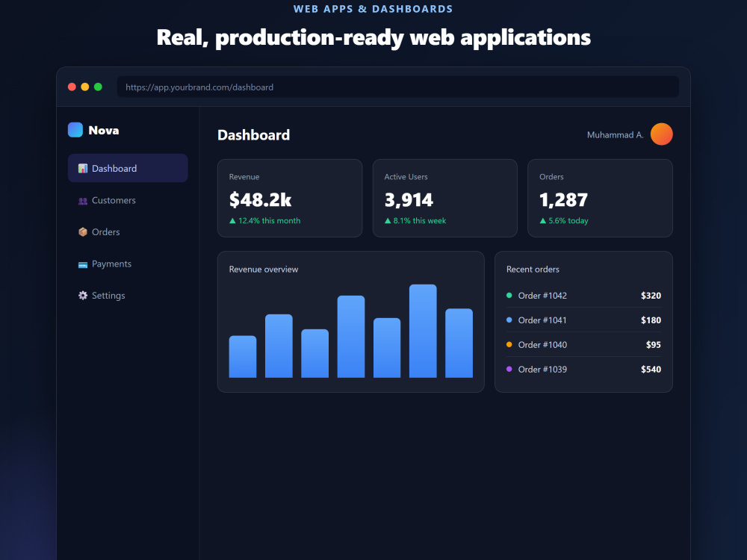747x560 pixels.
Task: Click the Nova brand name
Action: 103,131
